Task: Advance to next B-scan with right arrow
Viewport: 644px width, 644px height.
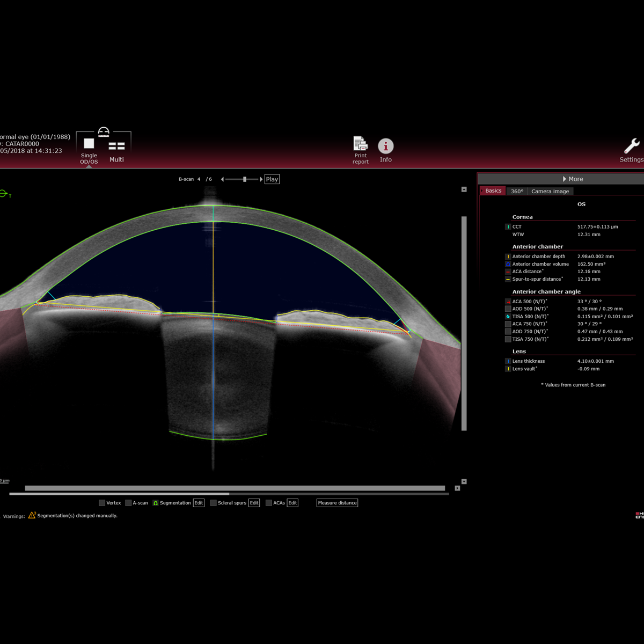Action: (x=261, y=179)
